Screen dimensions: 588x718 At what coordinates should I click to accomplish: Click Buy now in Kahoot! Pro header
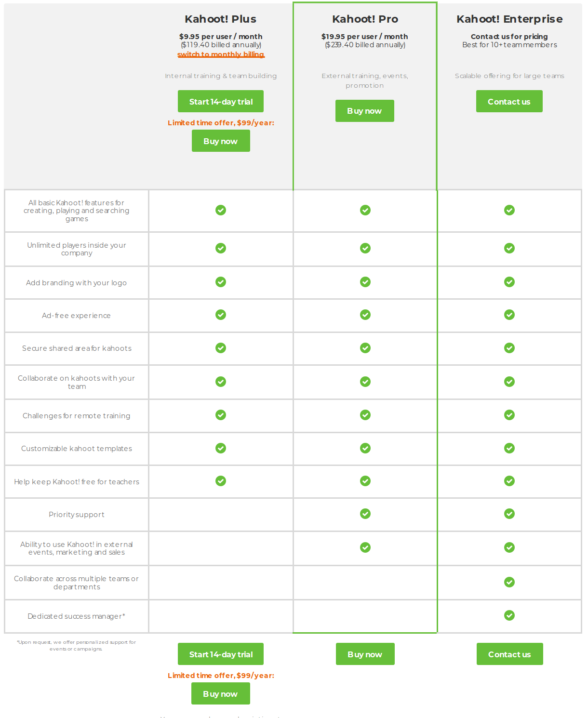coord(364,111)
